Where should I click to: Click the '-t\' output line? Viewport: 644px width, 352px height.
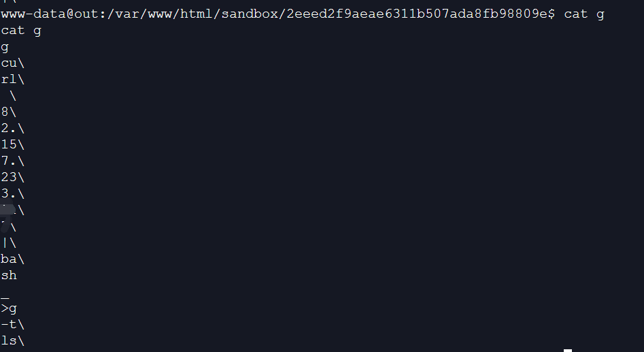pos(13,325)
